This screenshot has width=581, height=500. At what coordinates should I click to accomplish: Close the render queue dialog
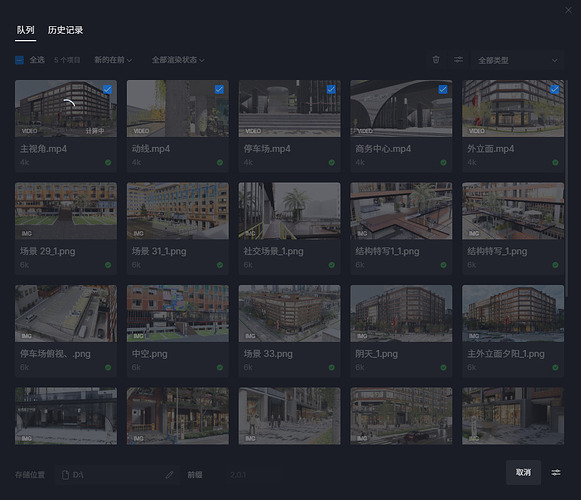coord(568,10)
